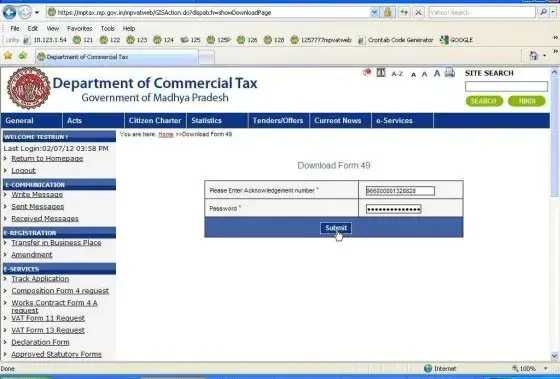
Task: Select the Department of Commercial Tax tab
Action: [117, 57]
